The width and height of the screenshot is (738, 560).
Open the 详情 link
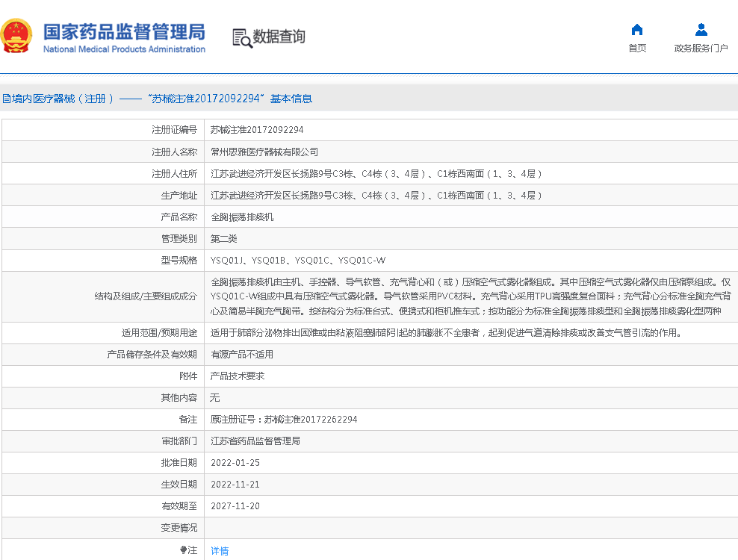pos(220,551)
